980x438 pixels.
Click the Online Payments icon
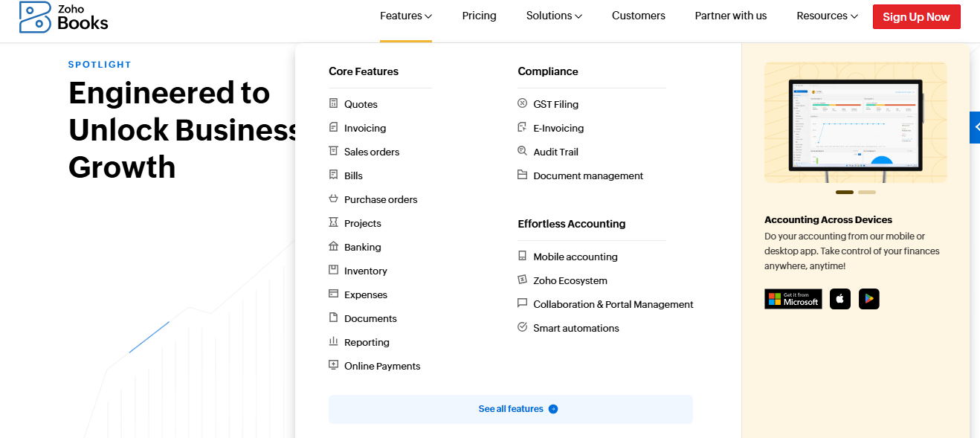click(x=332, y=365)
